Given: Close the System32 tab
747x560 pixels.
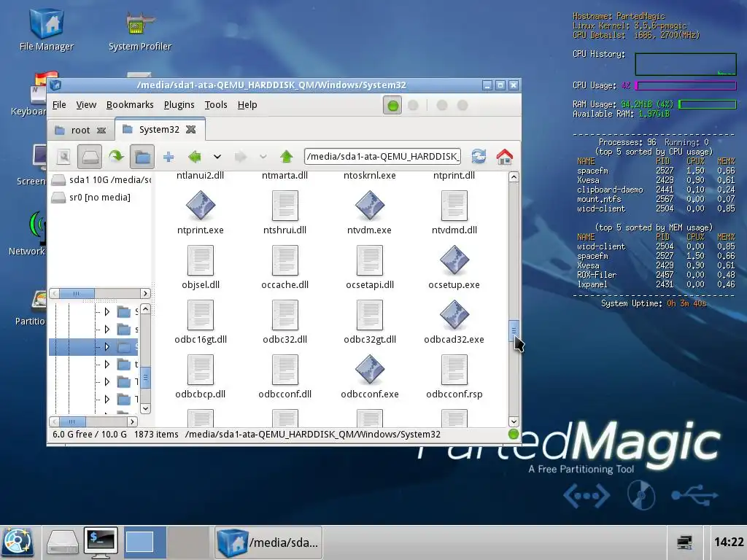Looking at the screenshot, I should [191, 130].
